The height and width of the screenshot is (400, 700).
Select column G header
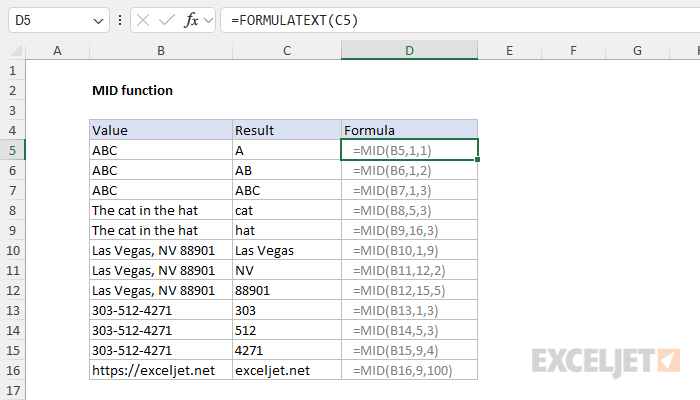[637, 50]
